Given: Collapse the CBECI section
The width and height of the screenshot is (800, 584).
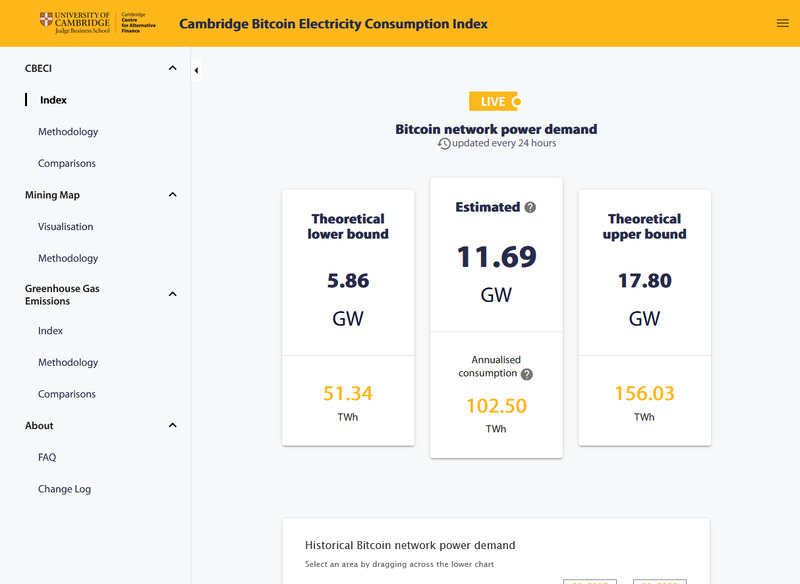Looking at the screenshot, I should [x=172, y=68].
